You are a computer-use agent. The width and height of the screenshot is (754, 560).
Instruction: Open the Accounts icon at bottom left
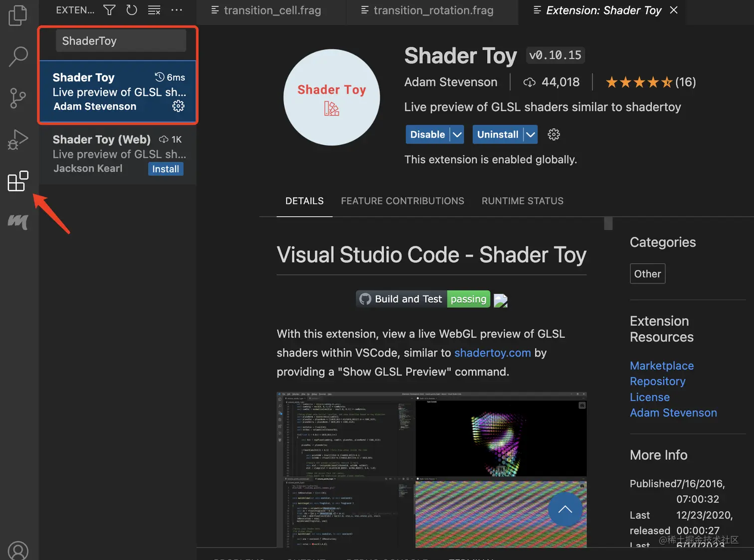click(x=18, y=551)
